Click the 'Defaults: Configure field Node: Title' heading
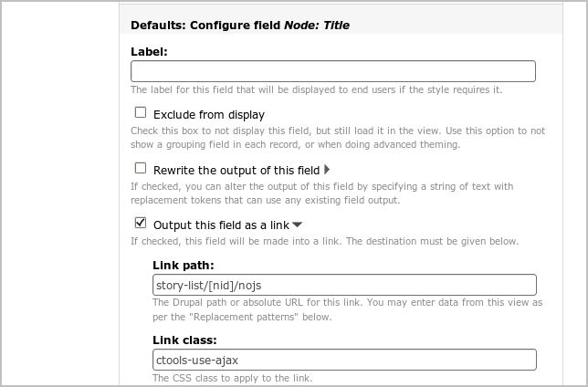The image size is (588, 387). (241, 26)
